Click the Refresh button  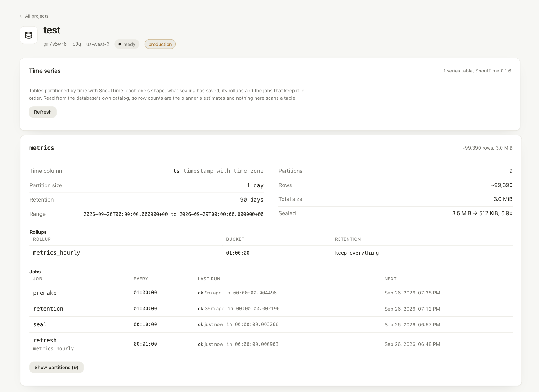tap(43, 112)
